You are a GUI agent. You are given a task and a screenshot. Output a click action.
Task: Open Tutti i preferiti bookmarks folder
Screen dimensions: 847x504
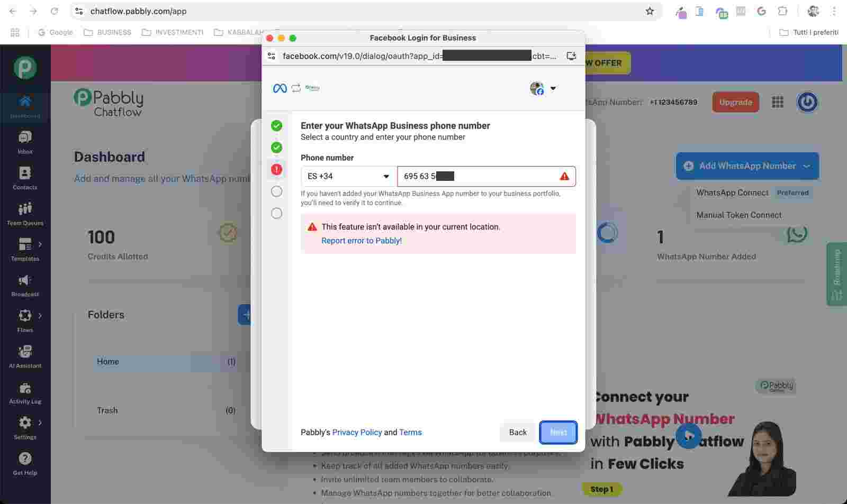pyautogui.click(x=809, y=32)
